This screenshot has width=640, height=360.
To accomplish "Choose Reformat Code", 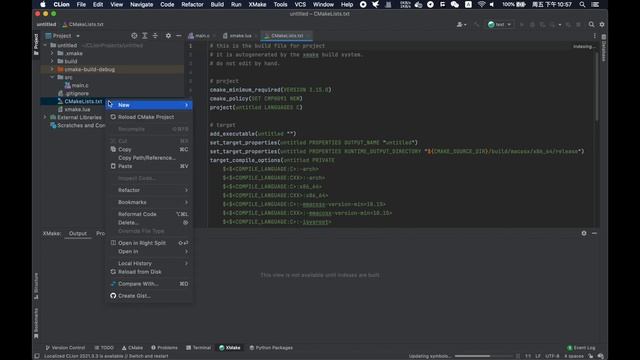I will [x=149, y=214].
